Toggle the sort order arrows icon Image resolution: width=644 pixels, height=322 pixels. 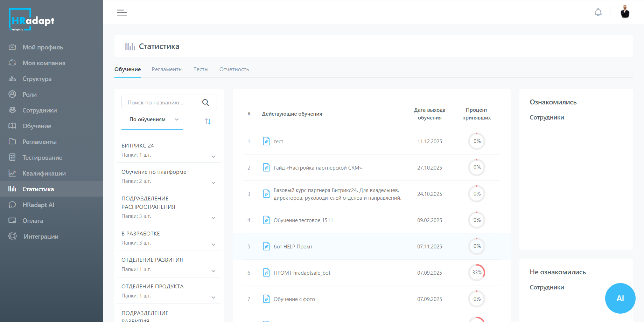point(208,121)
